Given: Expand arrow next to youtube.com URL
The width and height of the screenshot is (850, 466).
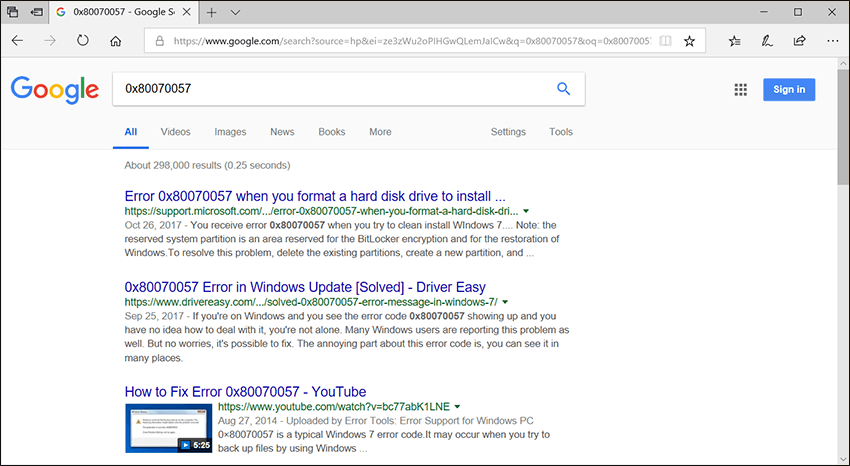Looking at the screenshot, I should click(458, 407).
